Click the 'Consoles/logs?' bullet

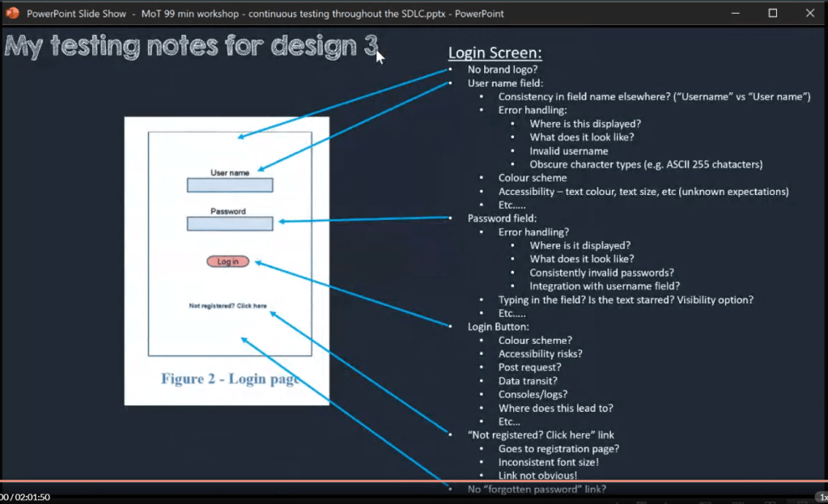point(533,394)
